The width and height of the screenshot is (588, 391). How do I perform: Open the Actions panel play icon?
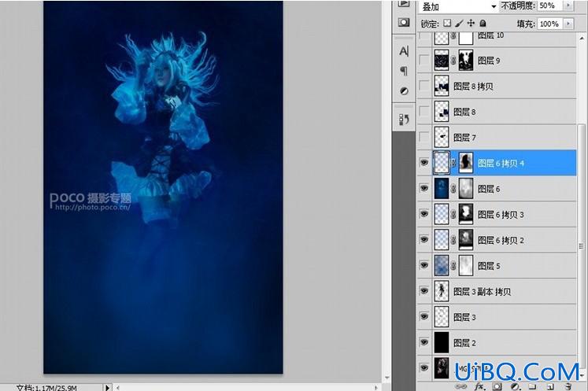click(404, 3)
